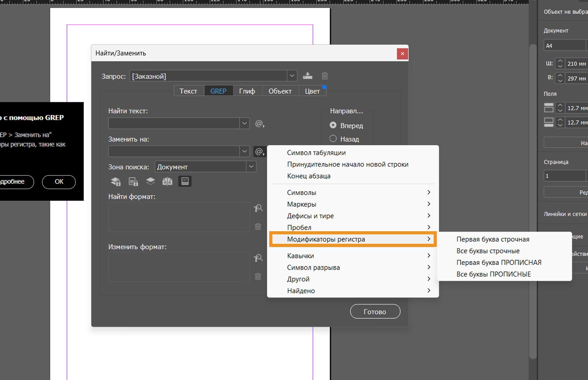Step the Ш width 210 мм value
The height and width of the screenshot is (380, 588).
click(x=560, y=64)
